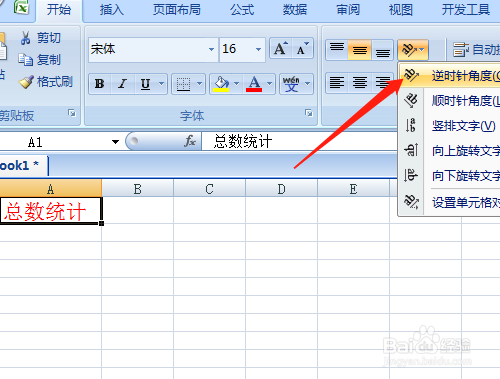Open Name Box dropdown arrow

coord(115,142)
